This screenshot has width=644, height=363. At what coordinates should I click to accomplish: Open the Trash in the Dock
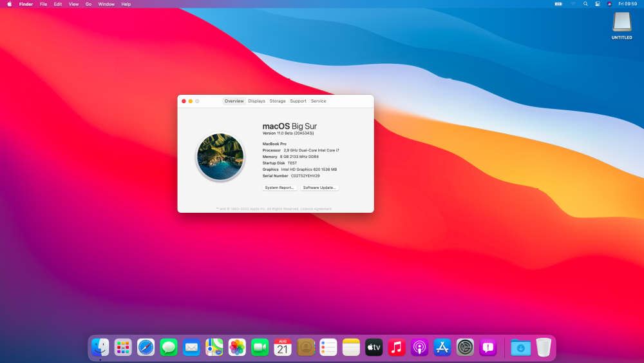coord(544,348)
